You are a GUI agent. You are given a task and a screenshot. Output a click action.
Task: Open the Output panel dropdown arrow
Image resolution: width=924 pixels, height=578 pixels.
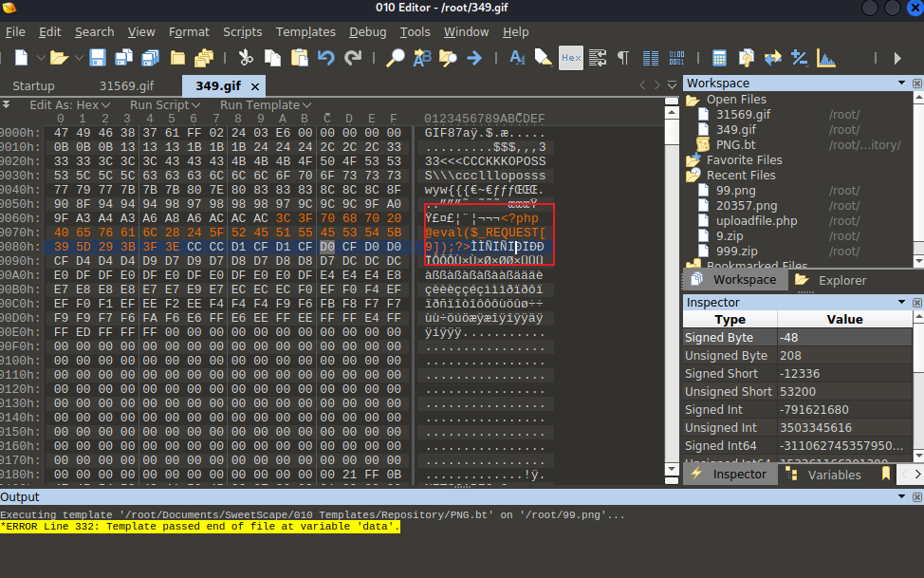pyautogui.click(x=901, y=496)
